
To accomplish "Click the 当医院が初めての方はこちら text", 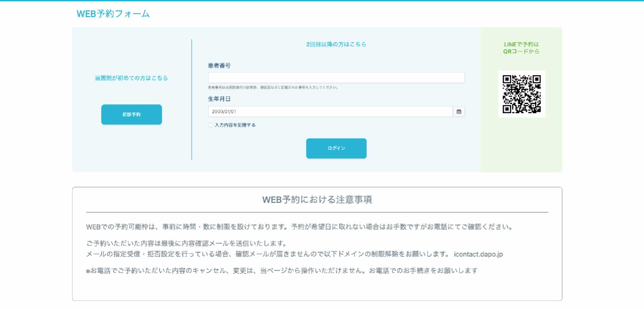I will point(131,78).
